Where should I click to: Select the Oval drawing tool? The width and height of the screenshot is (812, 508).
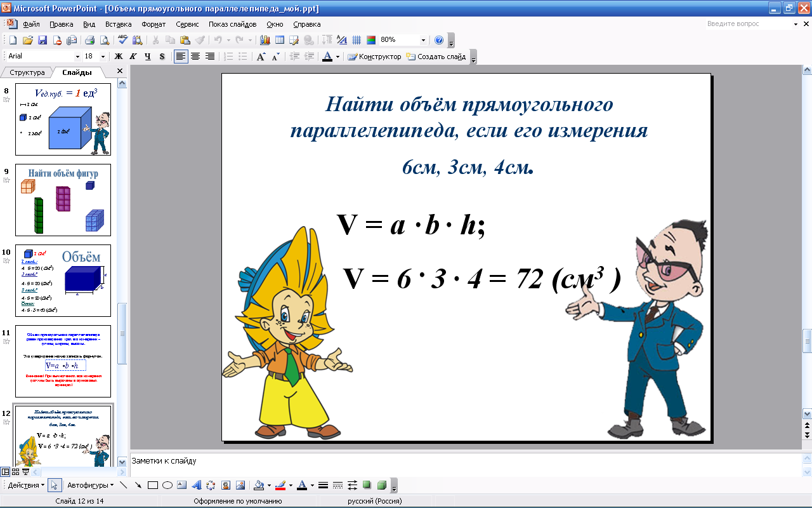[167, 485]
